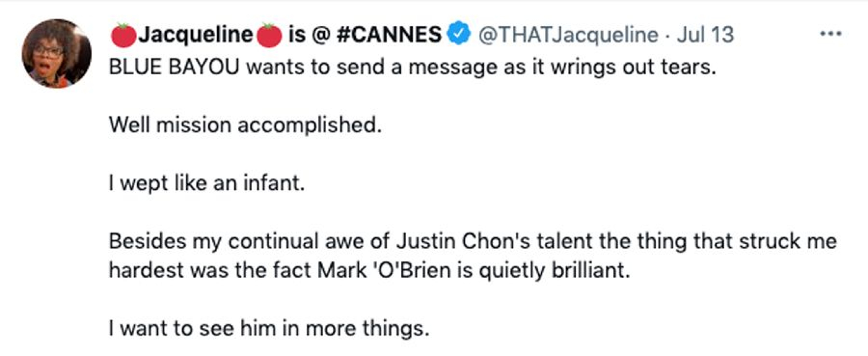Click the @THATJacqueline handle
The width and height of the screenshot is (868, 356).
[x=568, y=35]
